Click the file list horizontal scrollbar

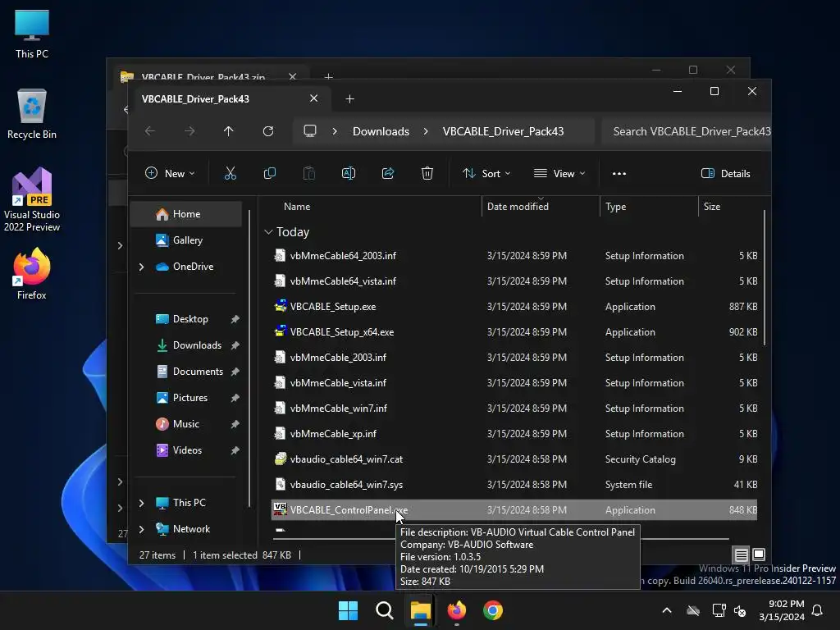point(501,538)
